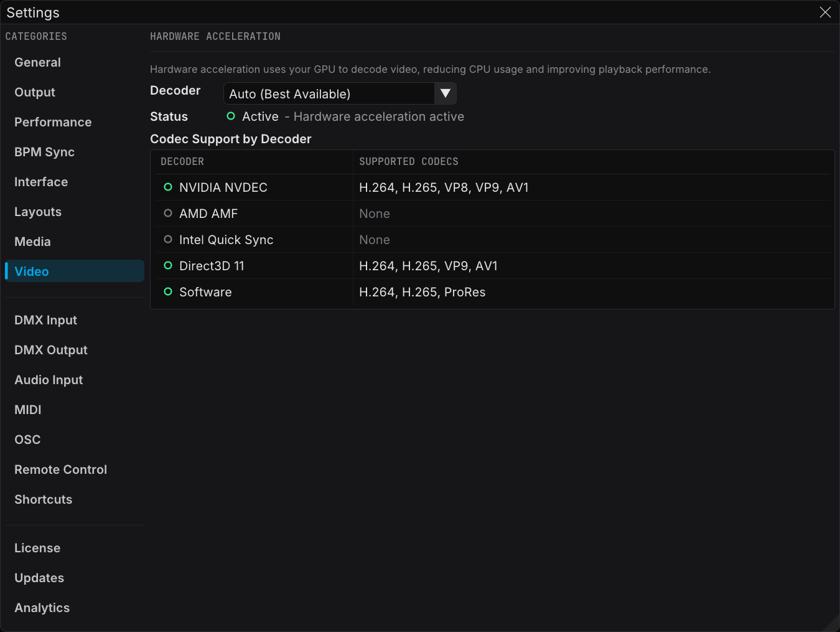Switch to Layouts category
This screenshot has height=632, width=840.
(x=74, y=212)
